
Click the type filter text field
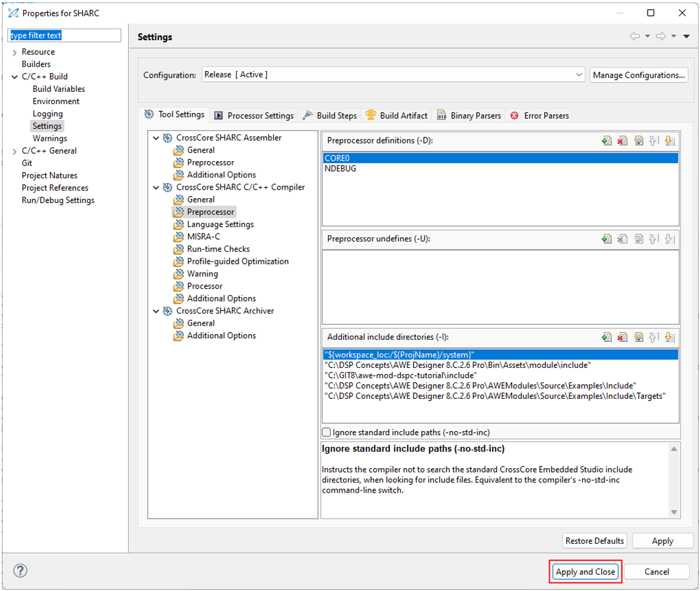tap(64, 36)
